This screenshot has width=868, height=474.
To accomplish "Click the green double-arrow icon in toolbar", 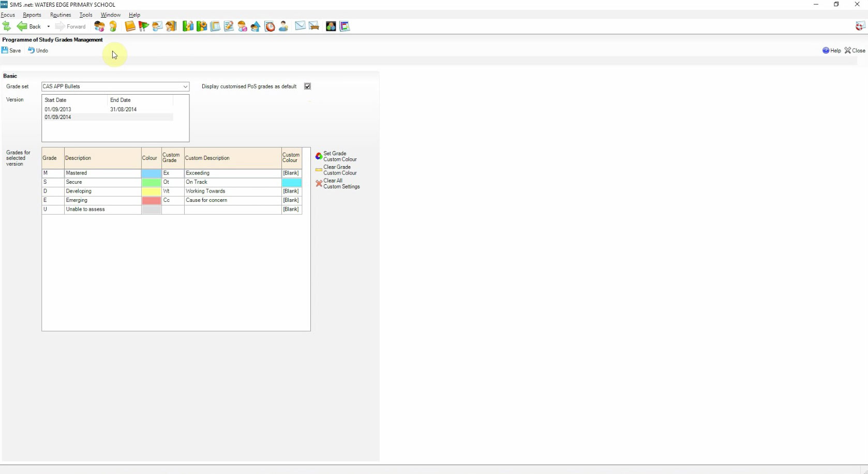I will 6,26.
